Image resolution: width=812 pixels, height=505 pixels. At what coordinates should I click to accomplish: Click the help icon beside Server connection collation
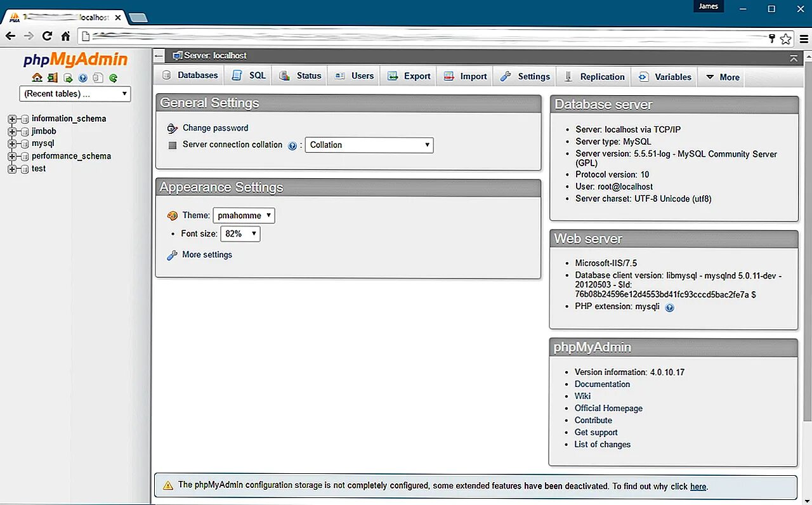pos(292,145)
